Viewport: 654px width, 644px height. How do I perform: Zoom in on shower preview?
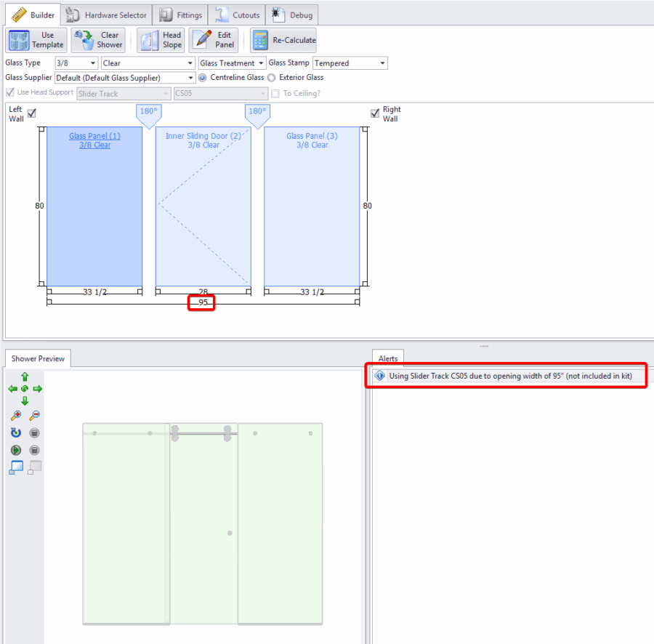[16, 416]
